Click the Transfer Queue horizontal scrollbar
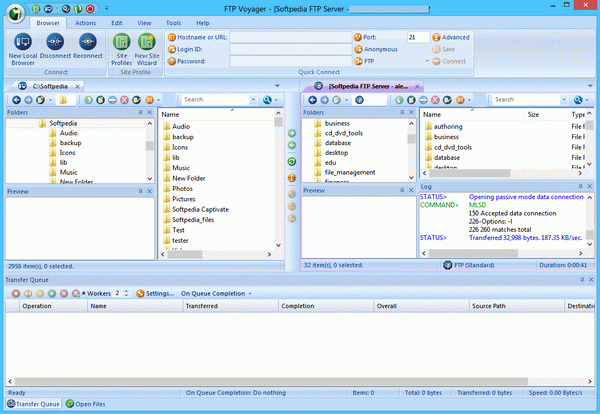Screen dimensions: 600x414 point(271,381)
